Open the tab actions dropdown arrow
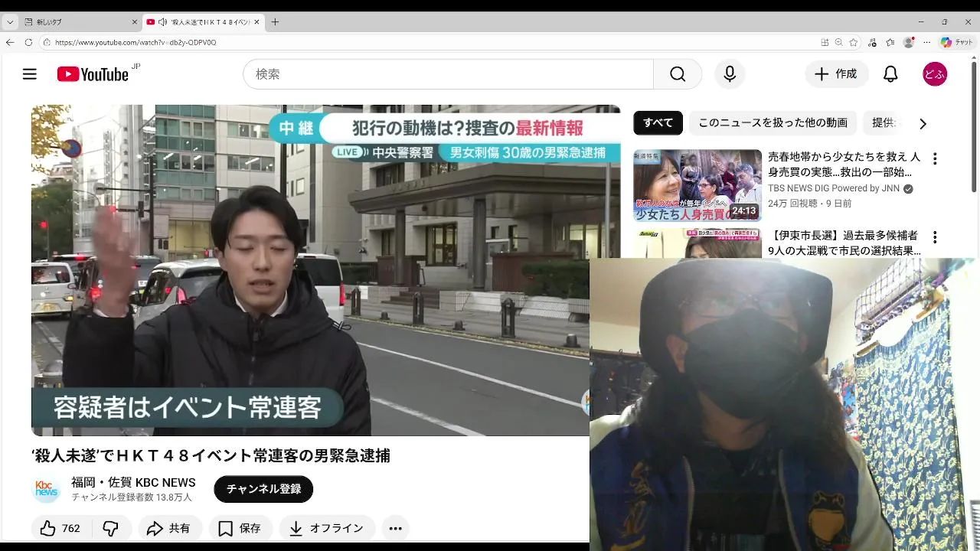The image size is (980, 551). (x=10, y=22)
